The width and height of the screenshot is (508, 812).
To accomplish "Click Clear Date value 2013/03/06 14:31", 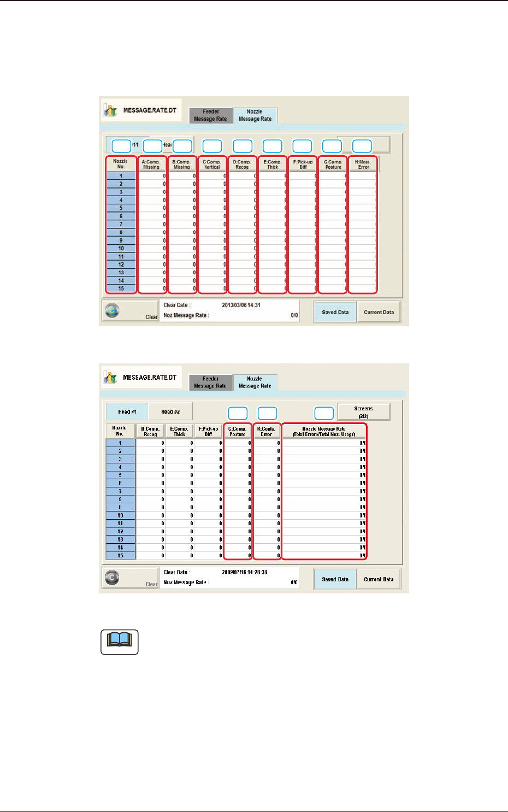I will (x=241, y=305).
